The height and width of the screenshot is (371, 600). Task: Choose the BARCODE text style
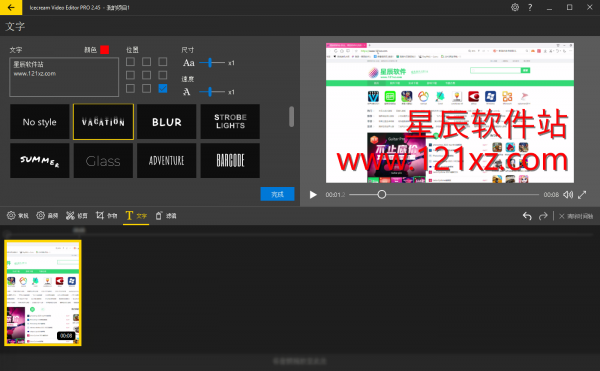point(230,161)
